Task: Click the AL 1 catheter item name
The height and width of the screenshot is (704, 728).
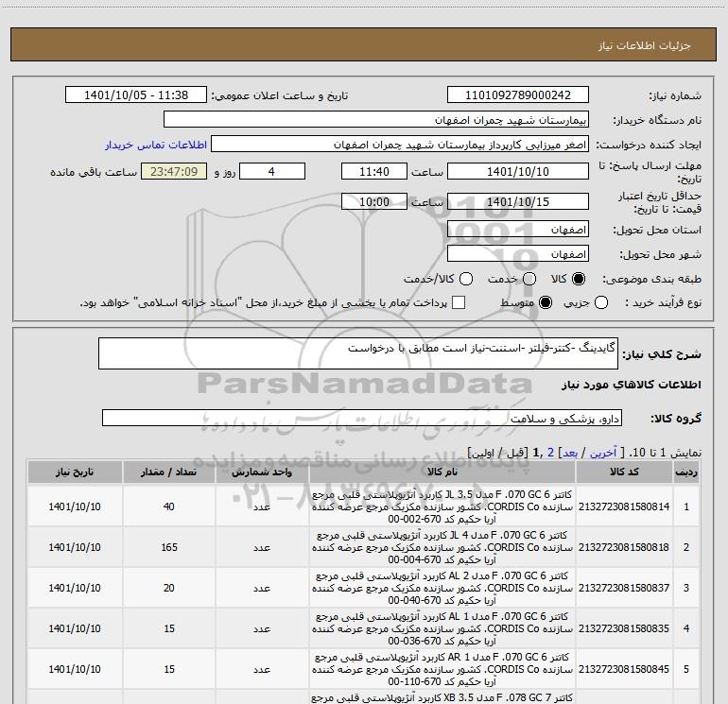Action: (x=442, y=628)
